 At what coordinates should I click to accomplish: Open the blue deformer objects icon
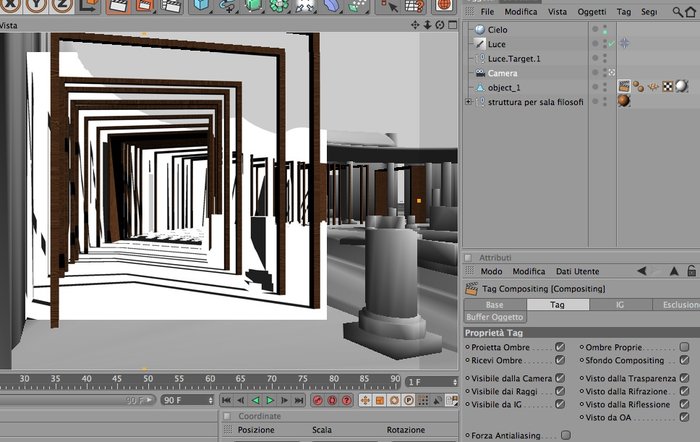(x=331, y=5)
